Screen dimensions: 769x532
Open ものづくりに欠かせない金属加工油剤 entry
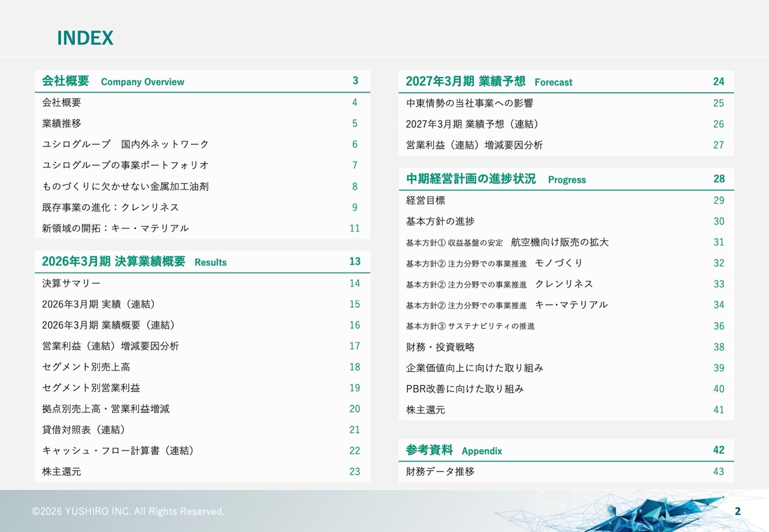tap(202, 187)
